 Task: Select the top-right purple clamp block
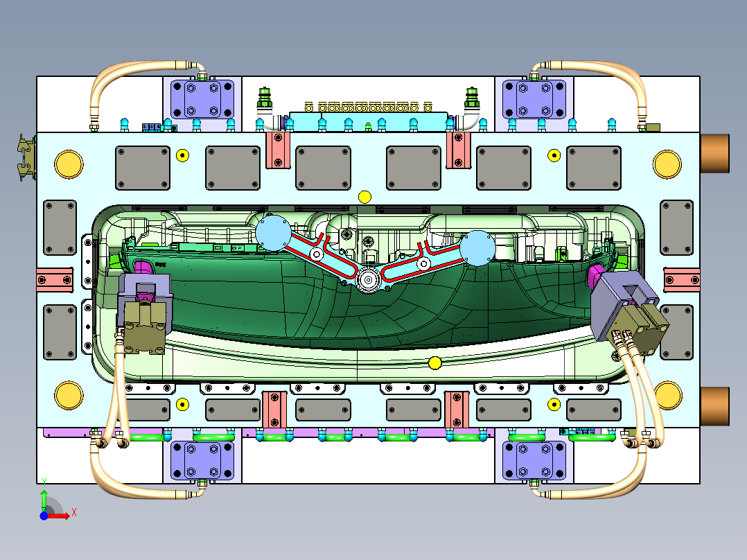(x=534, y=99)
